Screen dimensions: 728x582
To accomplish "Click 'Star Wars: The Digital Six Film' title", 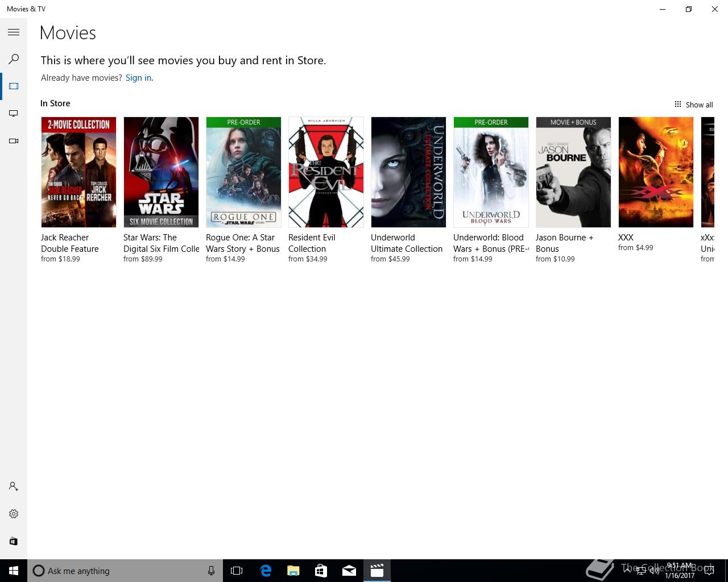I will pyautogui.click(x=162, y=243).
